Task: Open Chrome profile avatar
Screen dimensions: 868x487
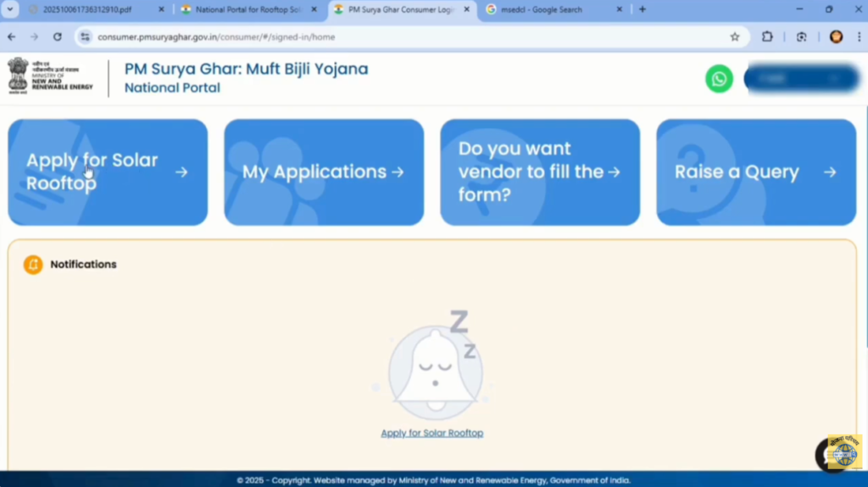Action: click(x=836, y=36)
